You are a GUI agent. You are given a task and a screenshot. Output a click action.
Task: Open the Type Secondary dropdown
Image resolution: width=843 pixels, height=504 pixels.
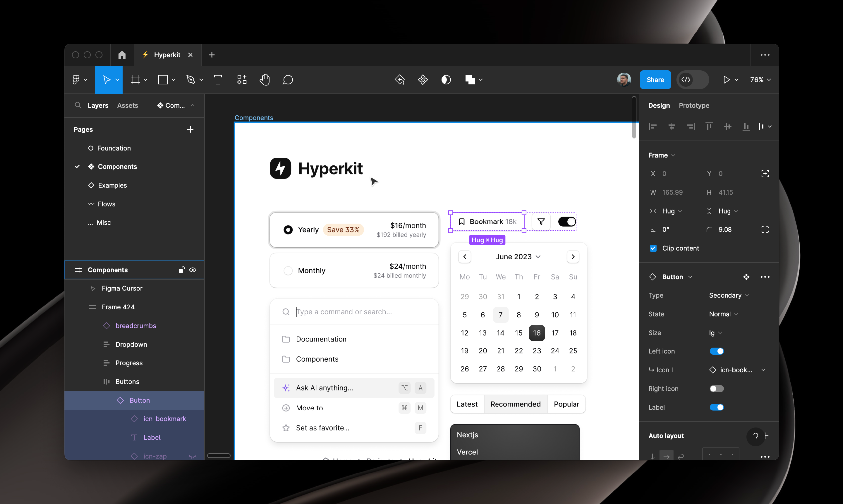click(x=728, y=295)
